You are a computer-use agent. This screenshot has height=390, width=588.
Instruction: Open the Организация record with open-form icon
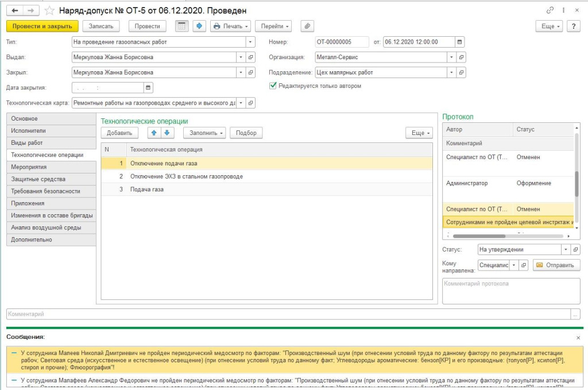click(x=462, y=57)
